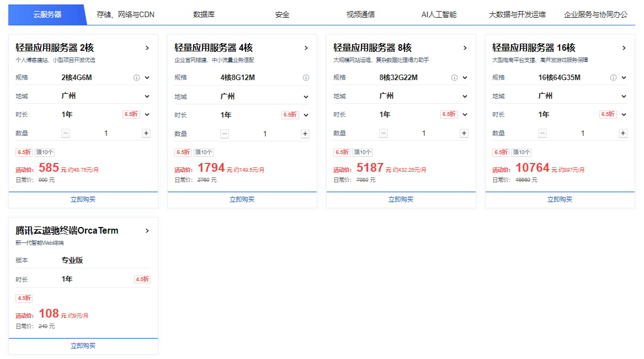Increase quantity in the 4核 card

coord(305,133)
